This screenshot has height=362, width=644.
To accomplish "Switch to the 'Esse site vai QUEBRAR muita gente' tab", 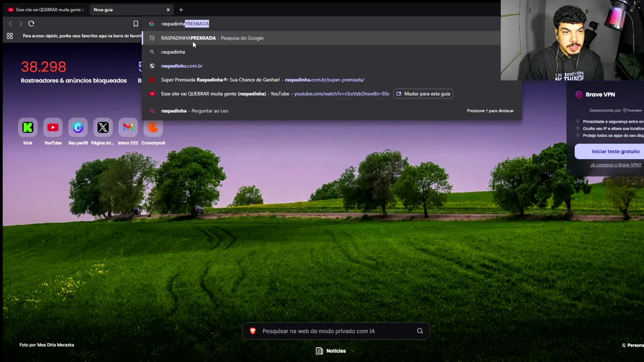I will point(46,10).
